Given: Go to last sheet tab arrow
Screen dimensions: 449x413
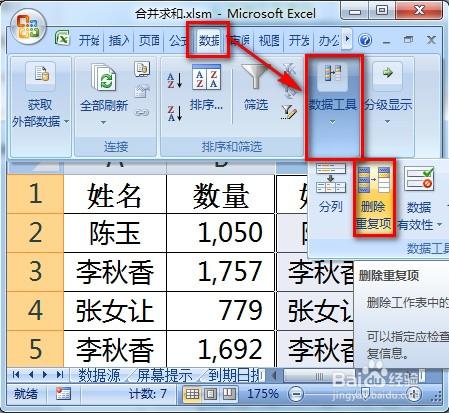Looking at the screenshot, I should click(60, 375).
